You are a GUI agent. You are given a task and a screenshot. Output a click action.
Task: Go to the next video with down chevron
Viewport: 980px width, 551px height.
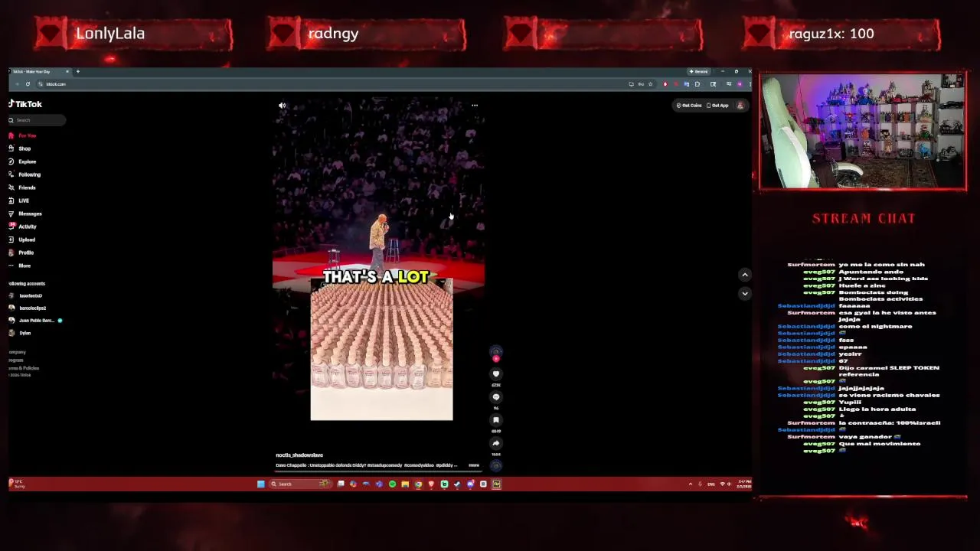(x=744, y=293)
